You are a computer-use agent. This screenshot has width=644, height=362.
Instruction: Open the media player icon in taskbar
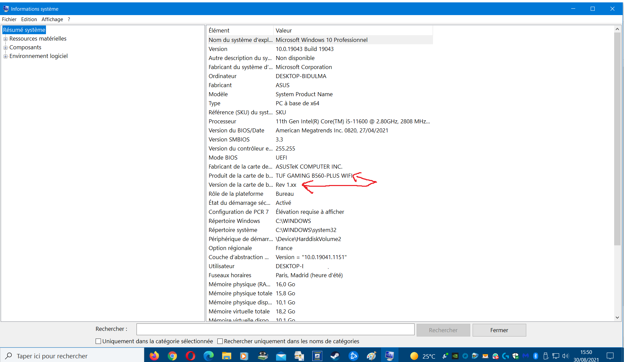tap(245, 356)
